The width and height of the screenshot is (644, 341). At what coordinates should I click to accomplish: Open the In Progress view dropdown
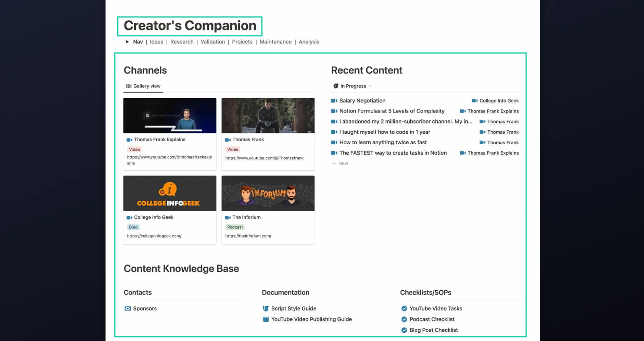click(x=352, y=86)
